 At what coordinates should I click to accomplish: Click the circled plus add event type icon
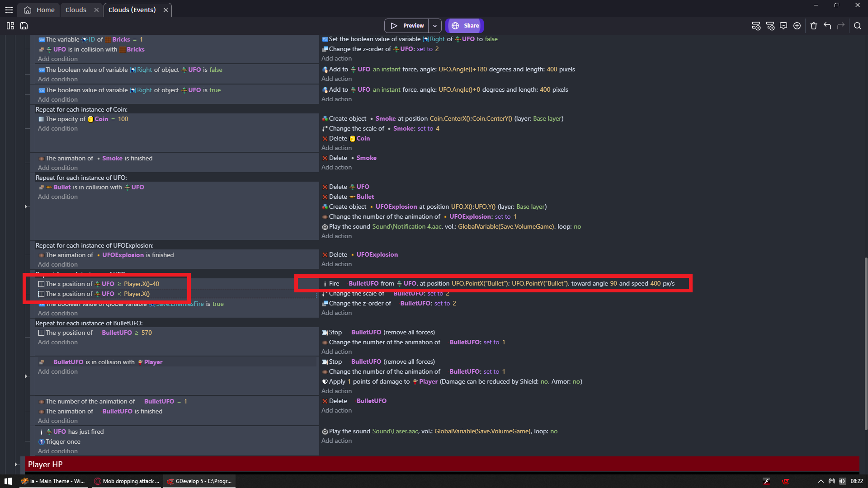pos(797,26)
